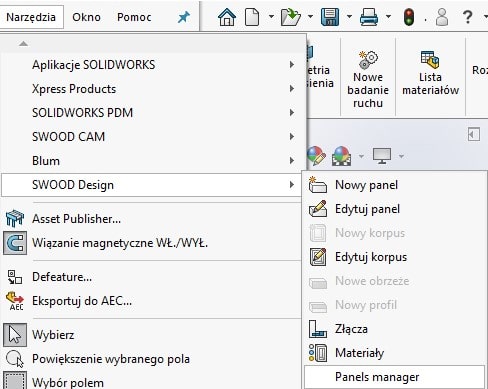This screenshot has width=488, height=389.
Task: Open Blum submenu
Action: click(x=153, y=161)
